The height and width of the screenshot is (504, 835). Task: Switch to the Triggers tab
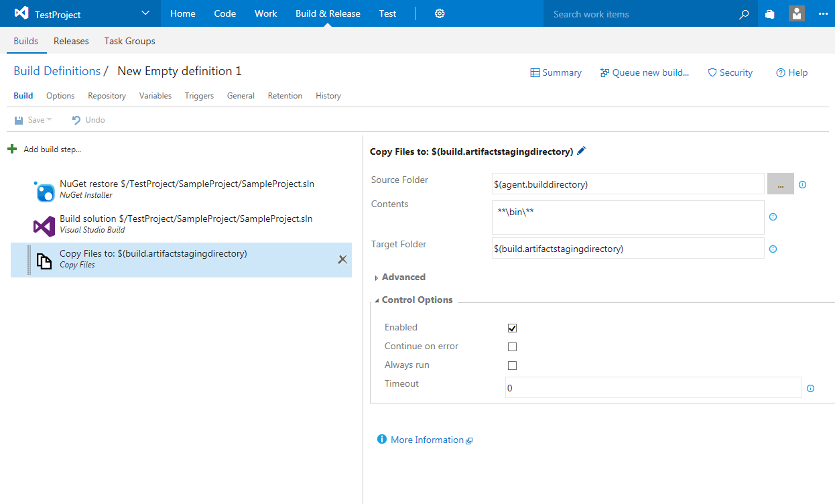(199, 96)
